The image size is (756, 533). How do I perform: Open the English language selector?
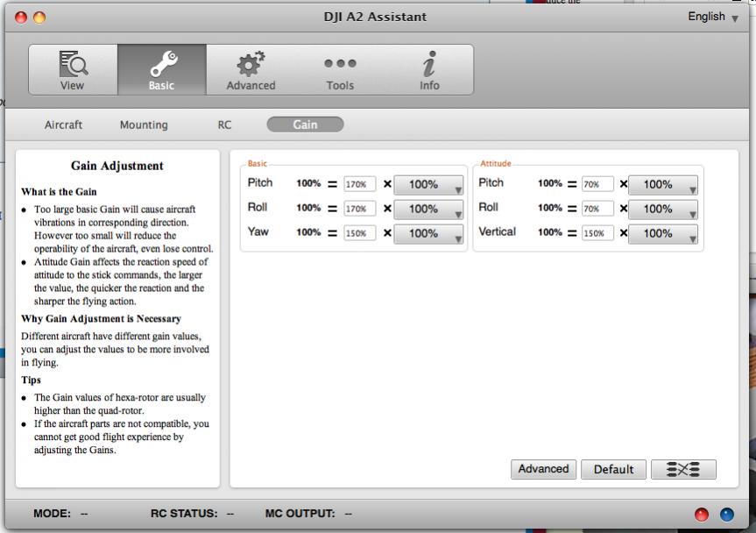[712, 17]
